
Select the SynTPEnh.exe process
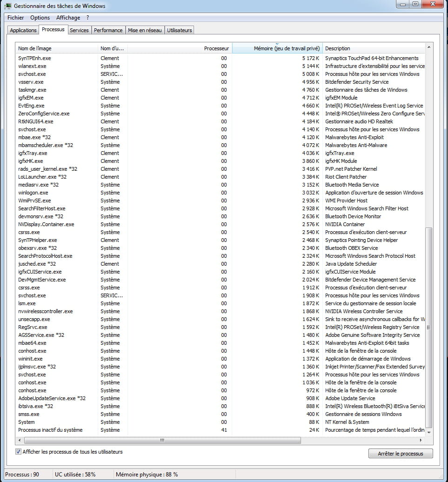(220, 58)
